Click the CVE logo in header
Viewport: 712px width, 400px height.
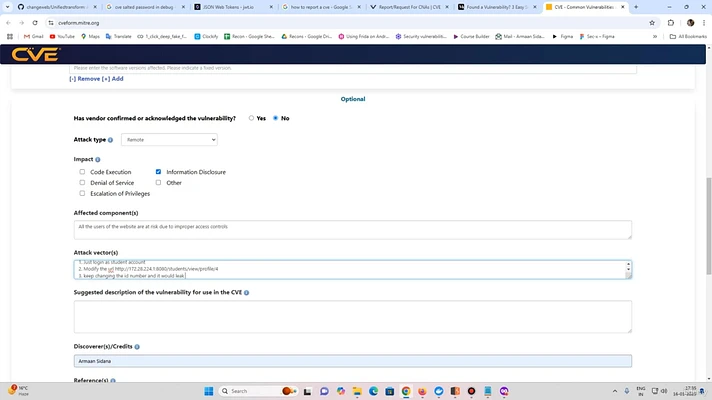[x=34, y=56]
